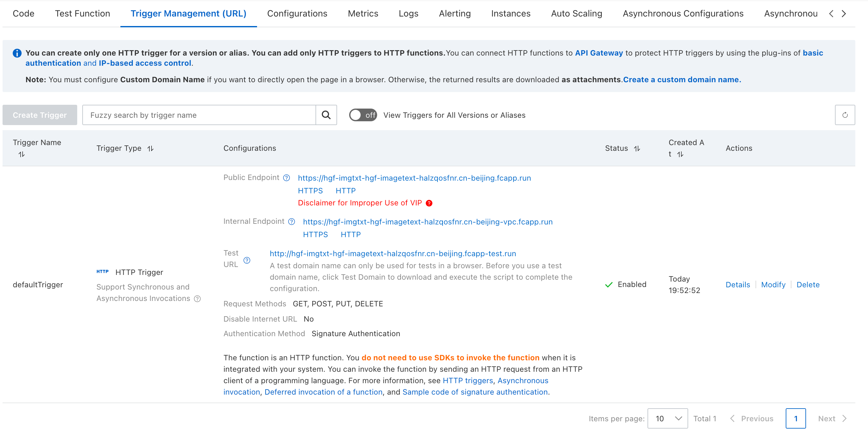This screenshot has width=868, height=440.
Task: Click Internal Endpoint help icon
Action: click(x=291, y=222)
